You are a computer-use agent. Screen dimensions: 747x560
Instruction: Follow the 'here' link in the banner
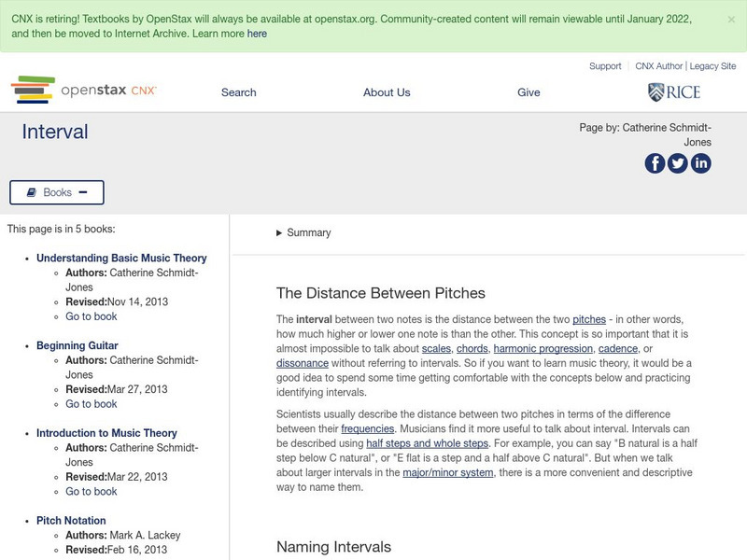(257, 34)
